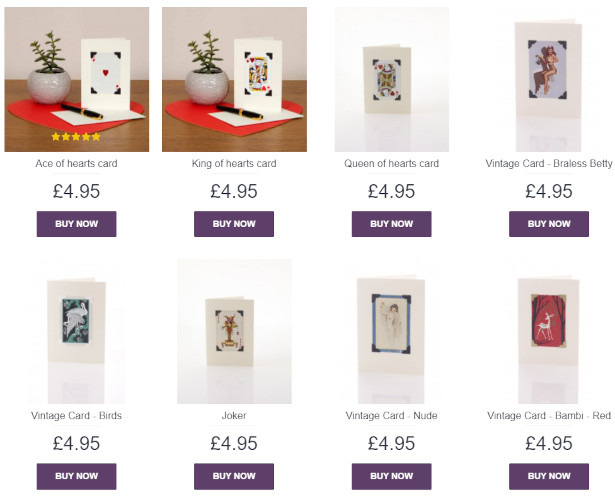
Task: Open the 'Ace of hearts card' title link
Action: pyautogui.click(x=76, y=164)
